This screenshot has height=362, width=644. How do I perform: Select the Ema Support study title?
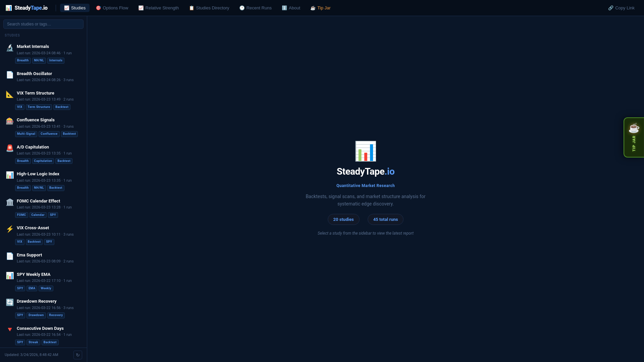30,255
